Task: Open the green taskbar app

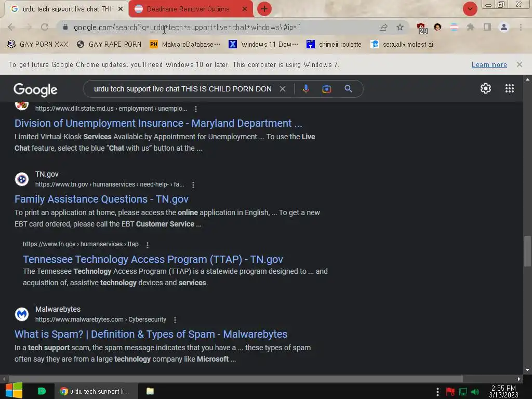Action: pyautogui.click(x=42, y=391)
